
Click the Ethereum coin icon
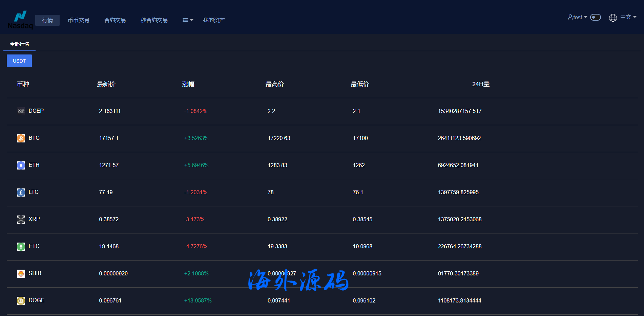[x=21, y=165]
